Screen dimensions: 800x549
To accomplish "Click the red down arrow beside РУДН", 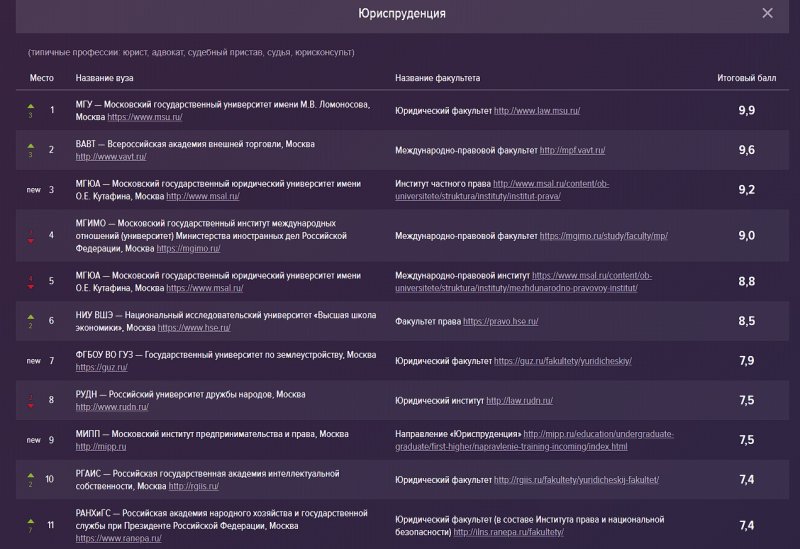I will pyautogui.click(x=31, y=406).
